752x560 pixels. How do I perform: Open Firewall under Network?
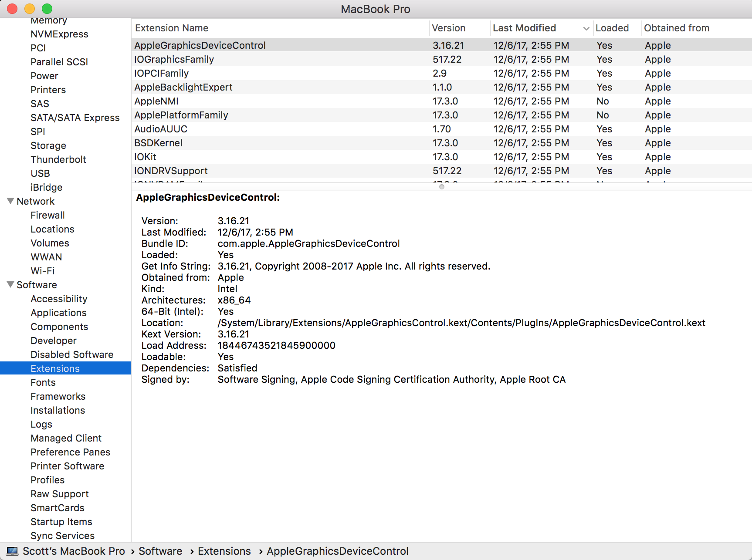pyautogui.click(x=47, y=215)
